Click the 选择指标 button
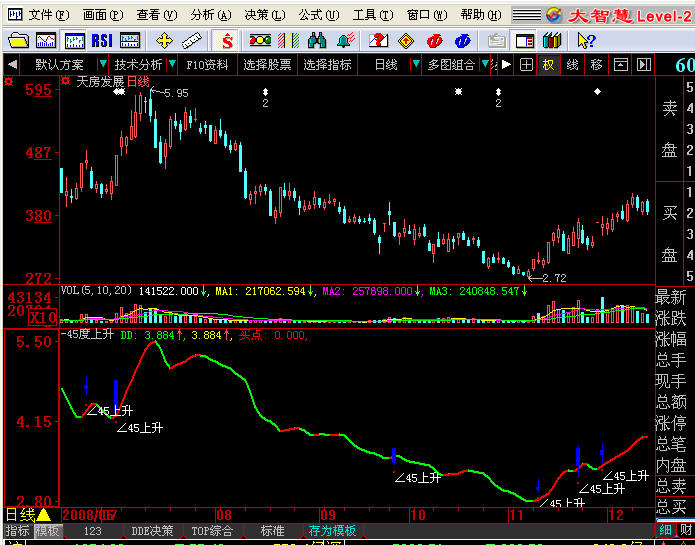 (x=328, y=65)
